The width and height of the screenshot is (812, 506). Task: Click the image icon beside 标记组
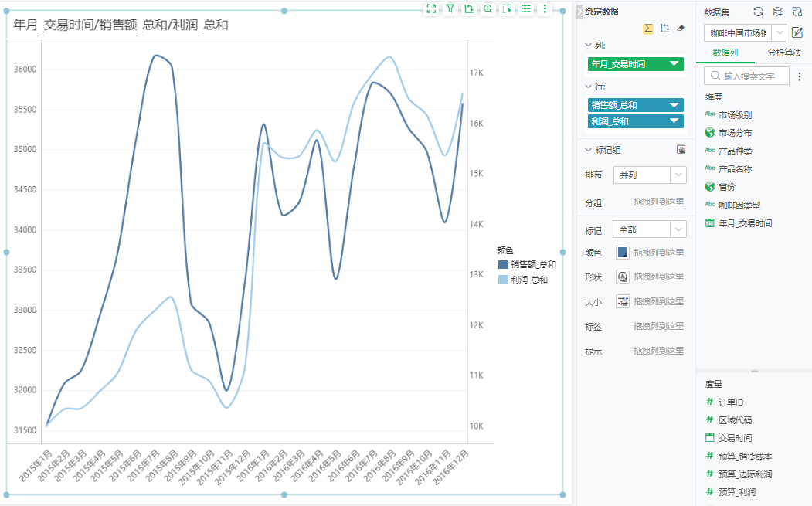coord(681,150)
